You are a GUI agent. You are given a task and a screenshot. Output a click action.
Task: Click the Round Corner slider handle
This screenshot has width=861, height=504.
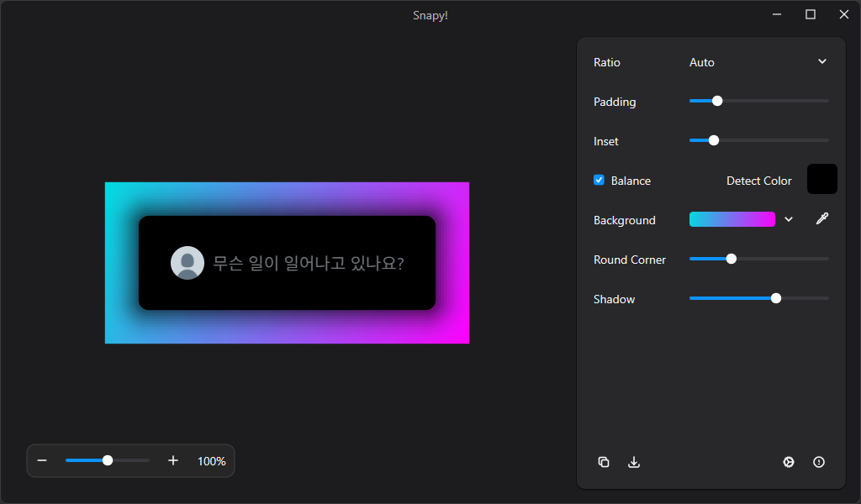click(732, 259)
